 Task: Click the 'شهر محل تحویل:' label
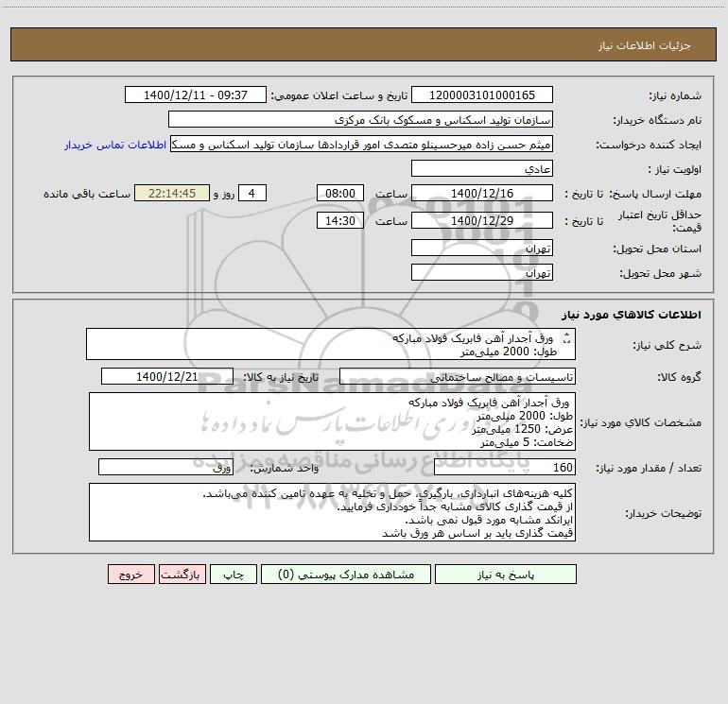pos(660,274)
